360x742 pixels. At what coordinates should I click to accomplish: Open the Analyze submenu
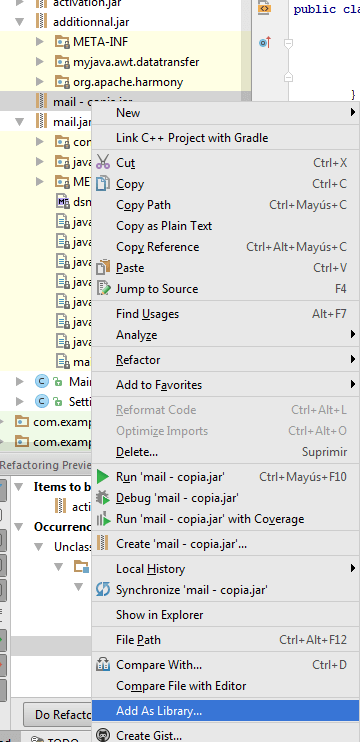pyautogui.click(x=225, y=335)
